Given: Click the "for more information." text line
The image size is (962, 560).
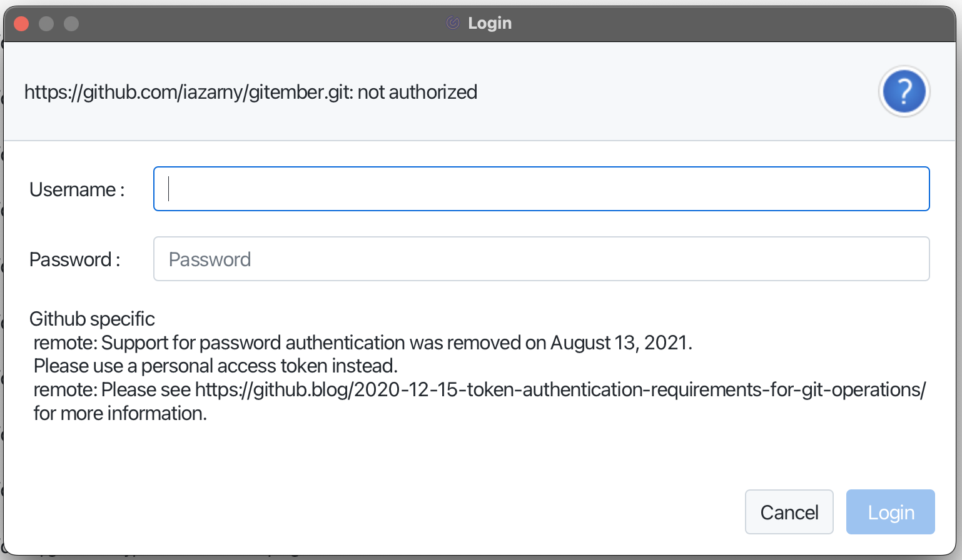Looking at the screenshot, I should click(x=120, y=413).
